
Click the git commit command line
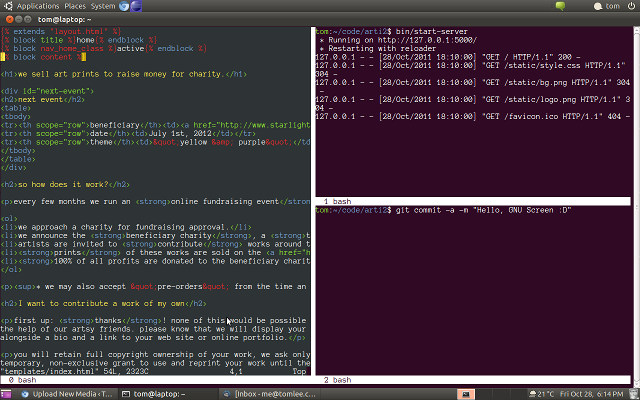(x=443, y=210)
